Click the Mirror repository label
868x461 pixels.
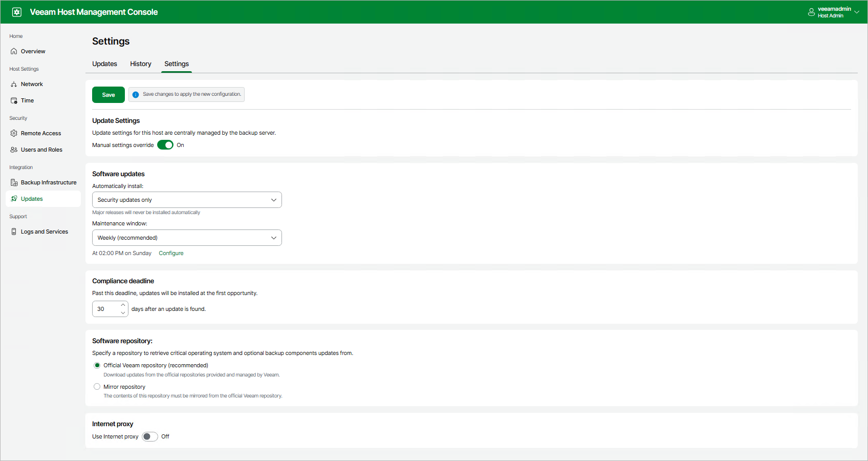coord(124,387)
